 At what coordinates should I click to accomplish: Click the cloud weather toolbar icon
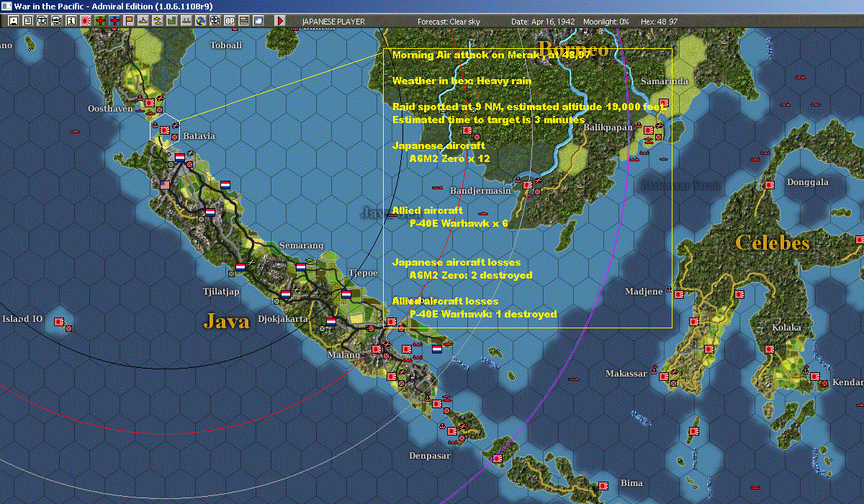click(258, 21)
